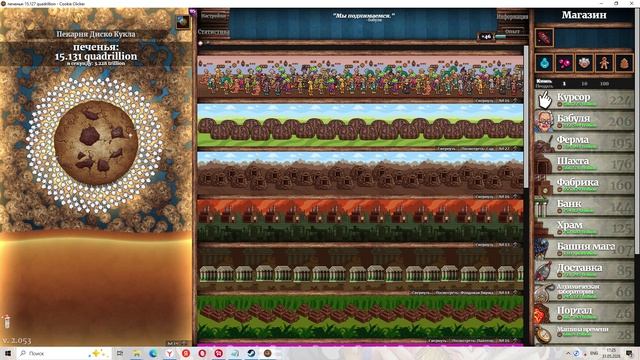The image size is (640, 360).
Task: Set purchase amount to 10
Action: pos(584,84)
